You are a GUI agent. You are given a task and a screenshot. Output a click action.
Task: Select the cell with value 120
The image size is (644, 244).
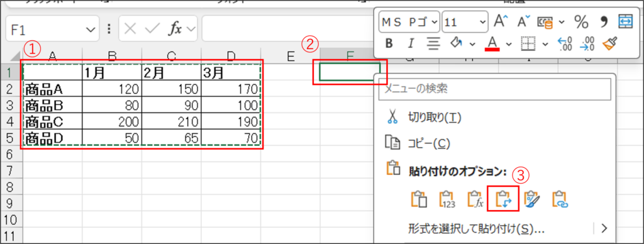pyautogui.click(x=112, y=88)
